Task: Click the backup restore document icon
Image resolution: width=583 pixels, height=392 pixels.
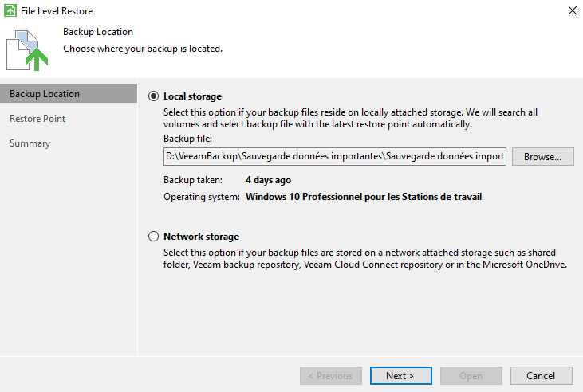Action: (27, 50)
